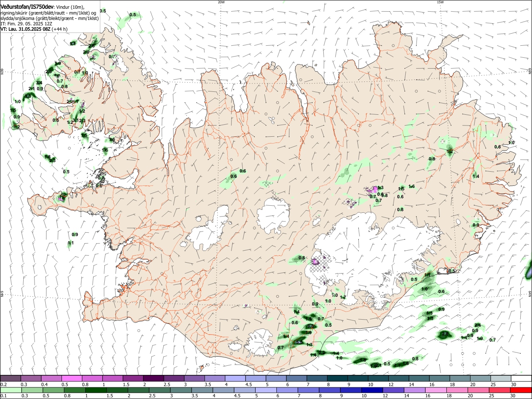Click the light lavender 4–4.5 upper legend swatch
Viewport: 532px width, 399px height.
pyautogui.click(x=235, y=378)
